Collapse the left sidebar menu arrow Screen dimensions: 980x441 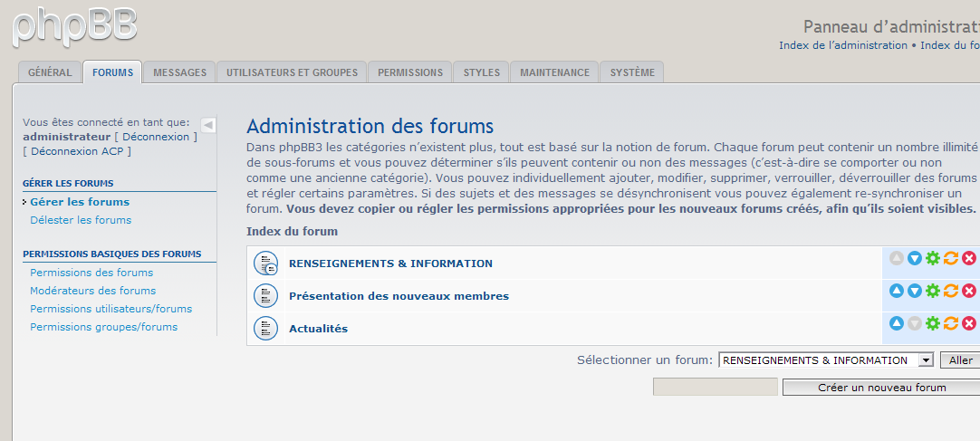tap(208, 125)
